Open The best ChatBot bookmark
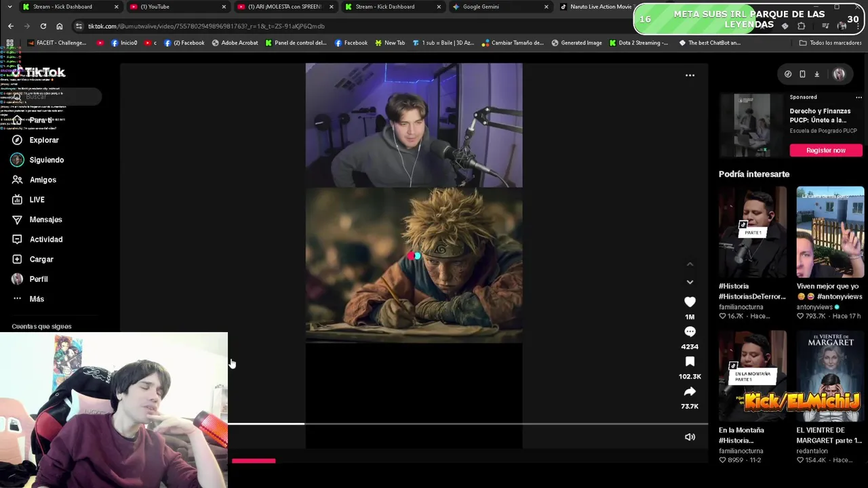 [x=710, y=43]
